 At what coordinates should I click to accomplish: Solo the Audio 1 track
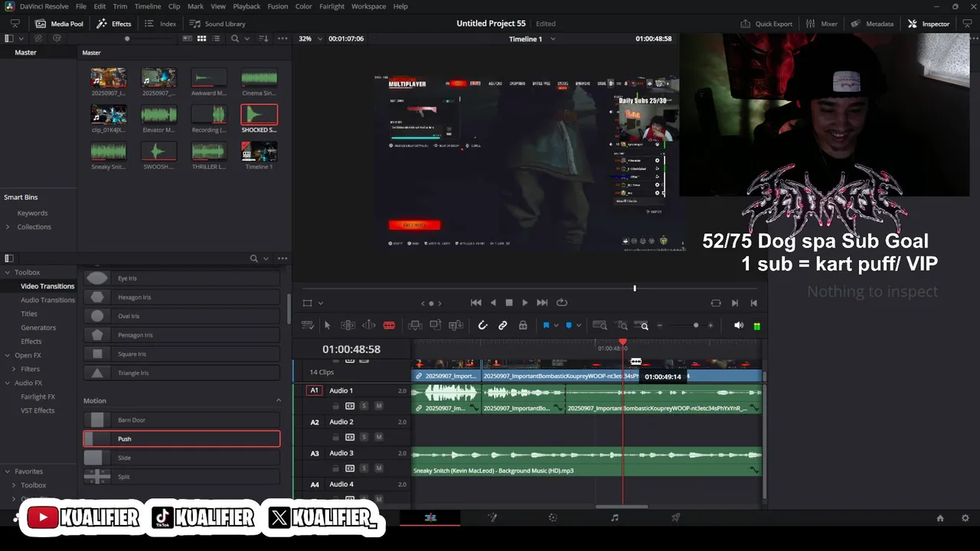[x=364, y=406]
